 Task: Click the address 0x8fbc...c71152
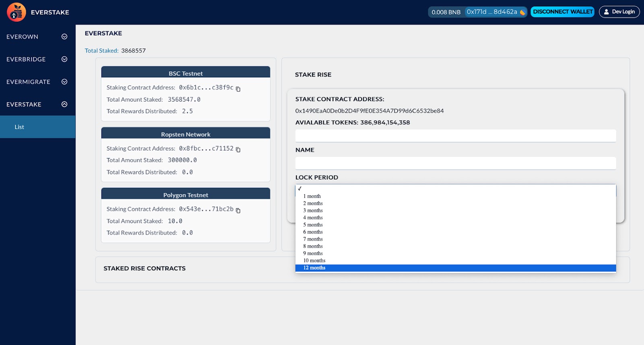point(206,148)
